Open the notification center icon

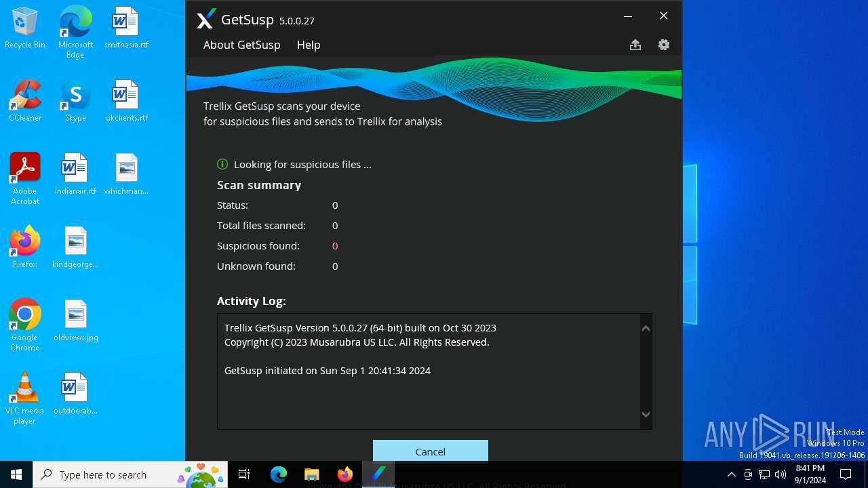coord(846,474)
